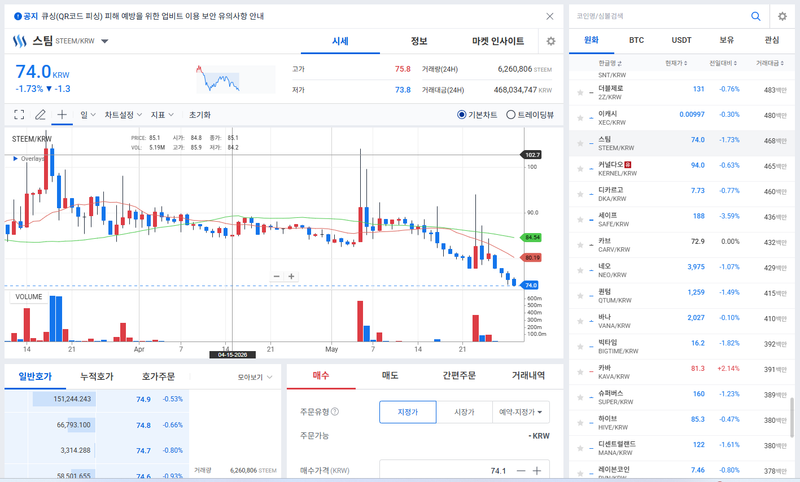
Task: Open market list settings gear
Action: (x=782, y=16)
